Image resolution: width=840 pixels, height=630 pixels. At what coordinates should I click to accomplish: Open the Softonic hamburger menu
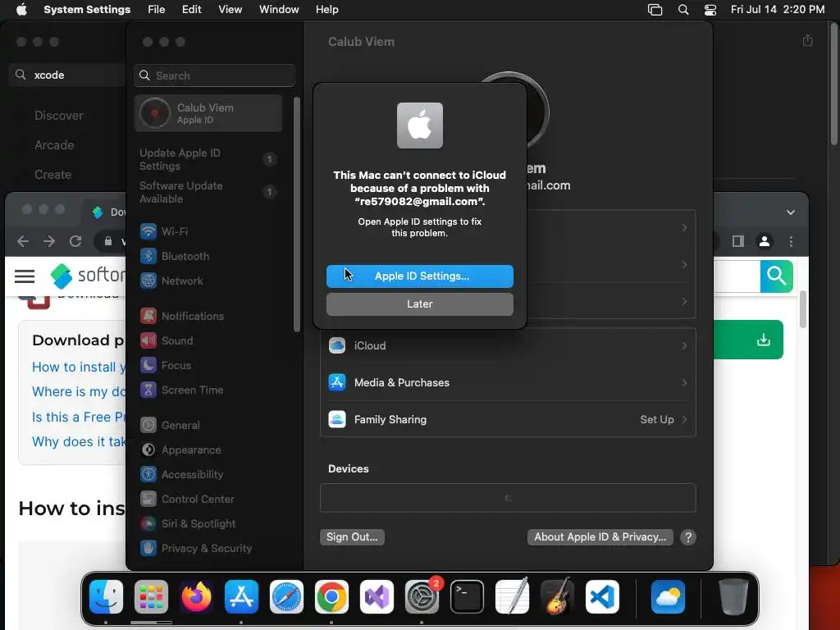coord(25,276)
